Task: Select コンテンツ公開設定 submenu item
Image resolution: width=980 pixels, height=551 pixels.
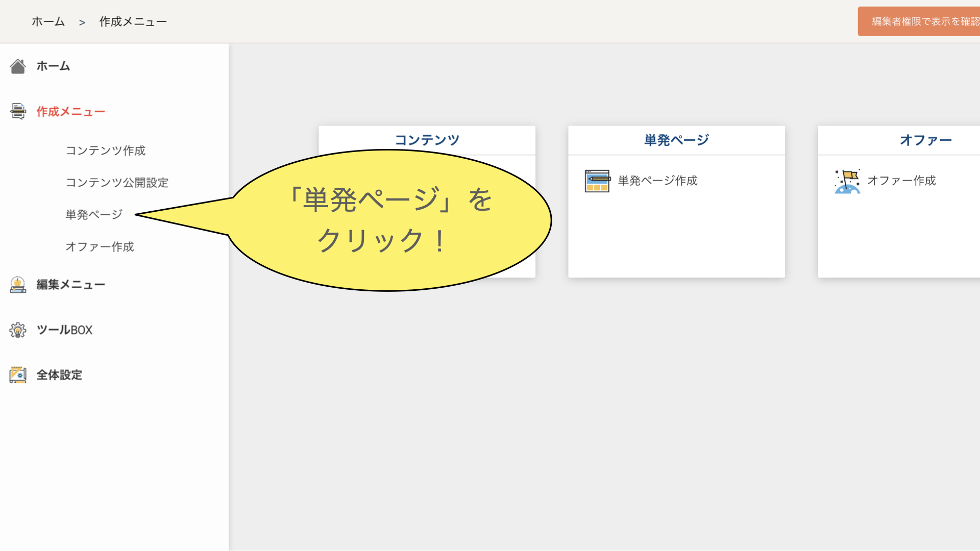Action: tap(117, 183)
